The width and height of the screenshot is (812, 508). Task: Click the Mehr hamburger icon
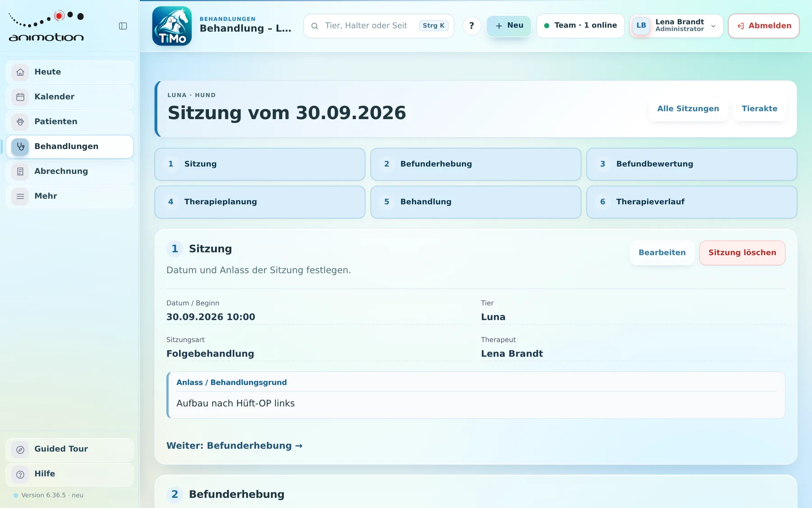tap(20, 196)
